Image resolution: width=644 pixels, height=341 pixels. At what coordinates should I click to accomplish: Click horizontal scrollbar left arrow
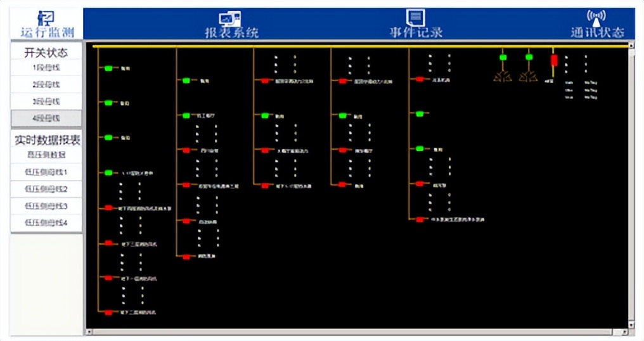tap(89, 331)
